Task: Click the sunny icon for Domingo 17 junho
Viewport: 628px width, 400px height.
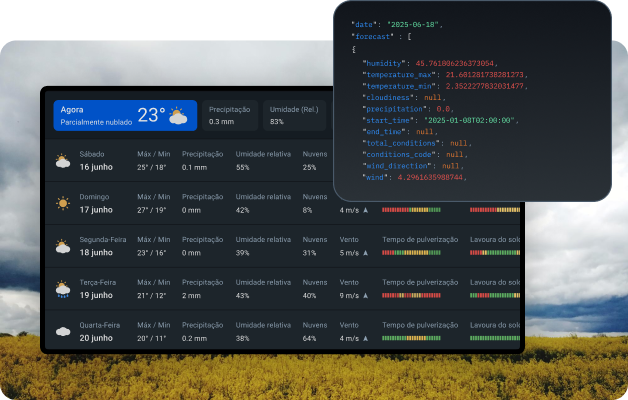Action: pos(63,203)
